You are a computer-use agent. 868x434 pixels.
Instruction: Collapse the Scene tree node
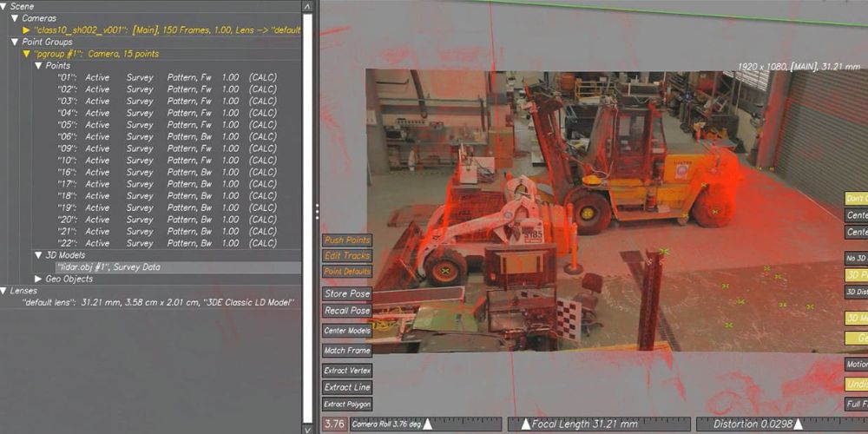click(x=3, y=7)
